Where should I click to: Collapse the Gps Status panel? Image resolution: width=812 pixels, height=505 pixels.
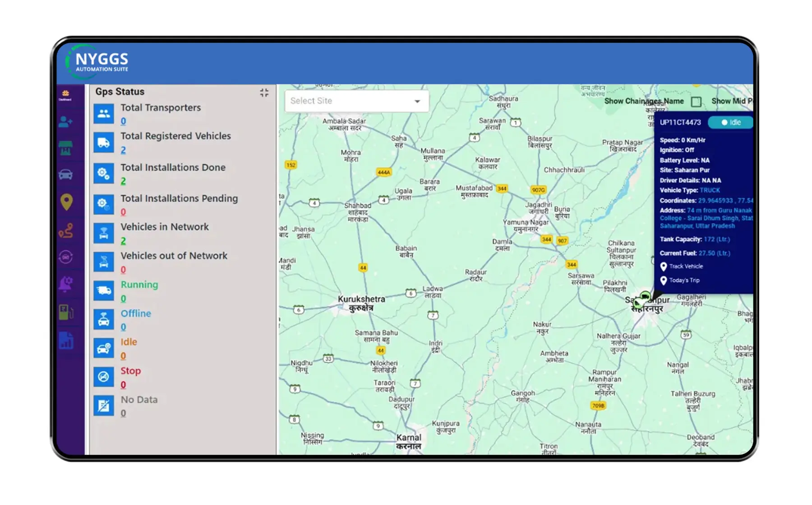[265, 92]
